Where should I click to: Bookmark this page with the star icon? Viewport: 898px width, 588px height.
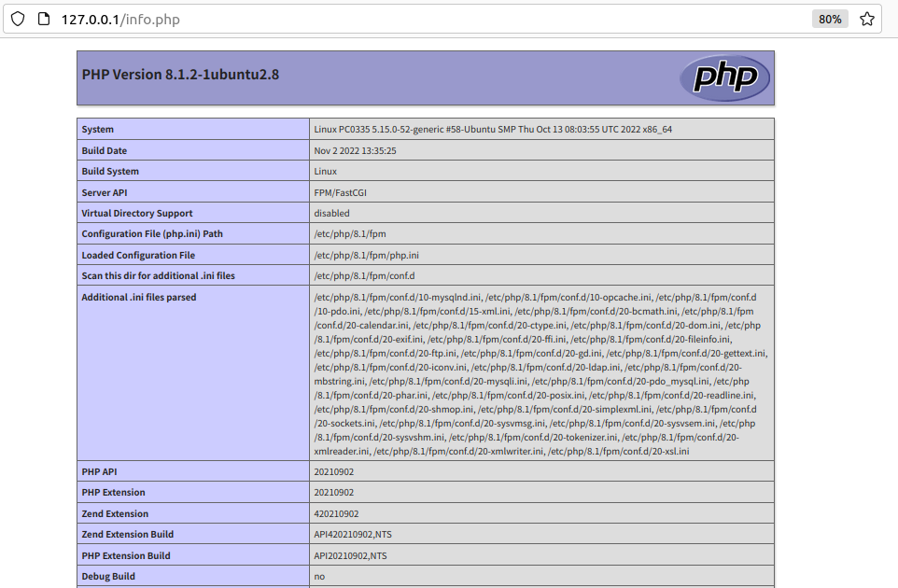pos(867,19)
